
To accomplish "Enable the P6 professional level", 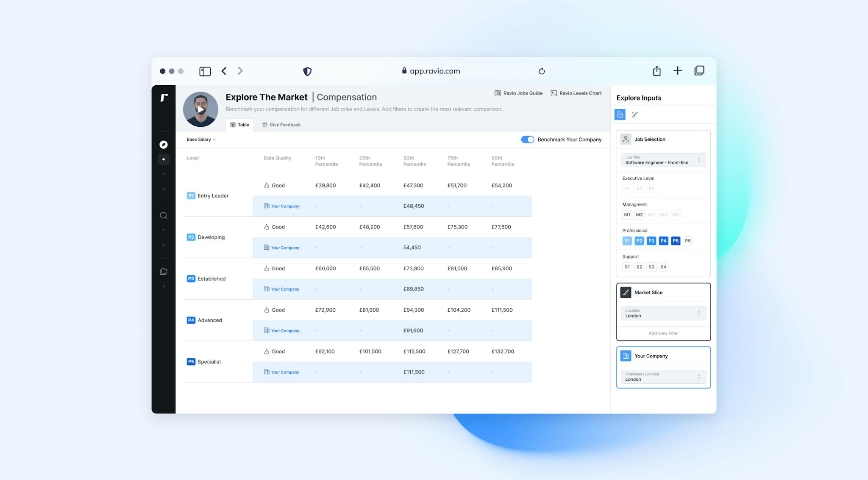I will tap(687, 240).
